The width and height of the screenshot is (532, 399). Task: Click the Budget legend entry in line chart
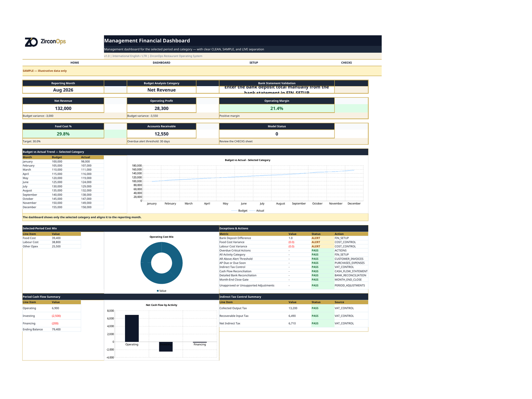239,210
